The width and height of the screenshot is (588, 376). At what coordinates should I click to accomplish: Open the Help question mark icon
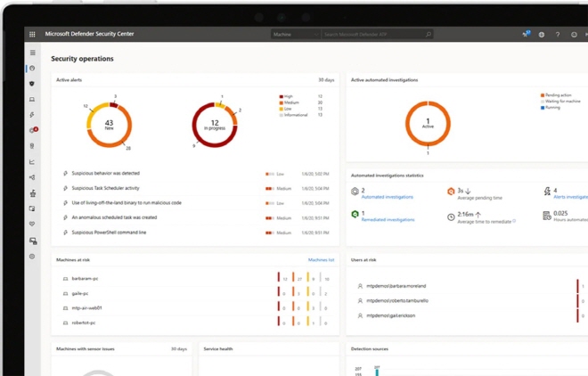[558, 35]
